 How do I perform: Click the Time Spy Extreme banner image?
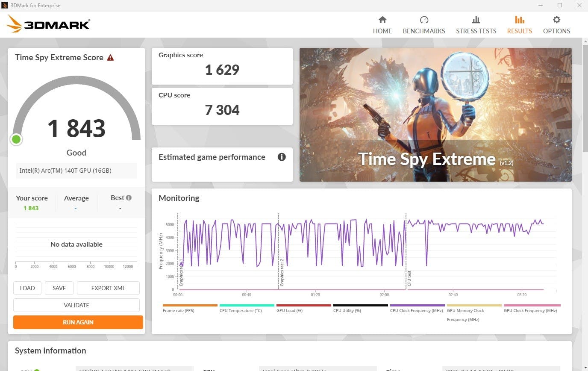435,115
